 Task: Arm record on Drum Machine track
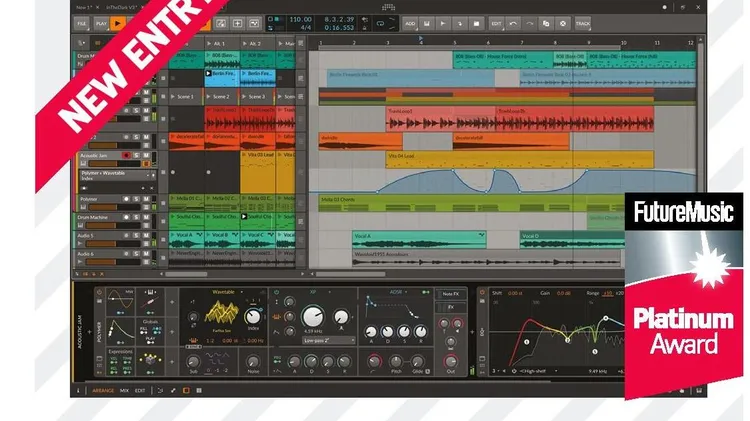point(126,217)
